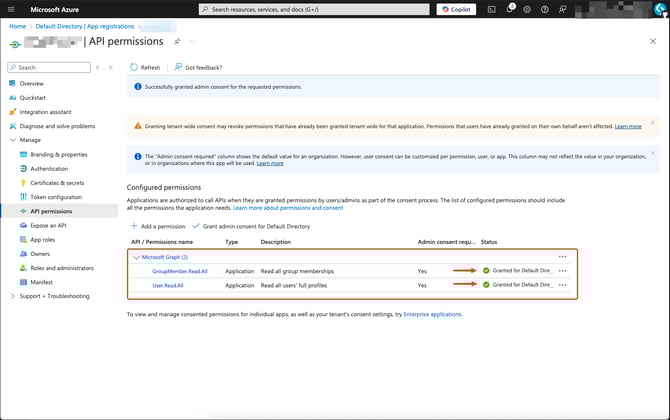The image size is (670, 420).
Task: Follow the Enterprise applications link
Action: point(432,314)
